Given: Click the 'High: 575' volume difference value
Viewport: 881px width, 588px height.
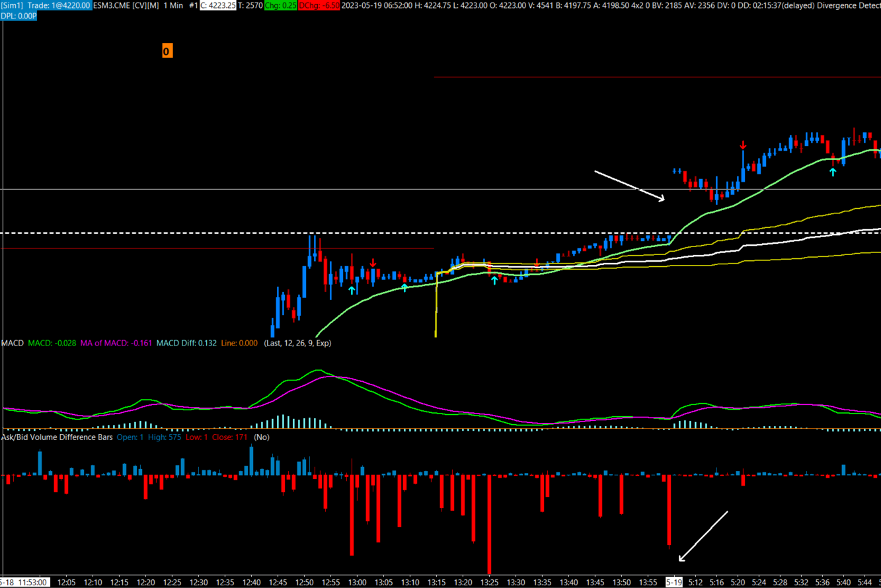Looking at the screenshot, I should tap(165, 437).
